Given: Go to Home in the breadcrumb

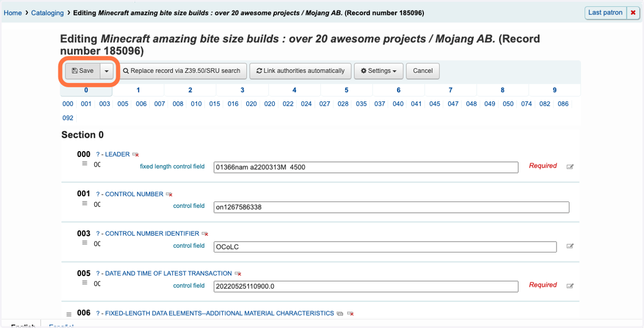Looking at the screenshot, I should point(13,13).
